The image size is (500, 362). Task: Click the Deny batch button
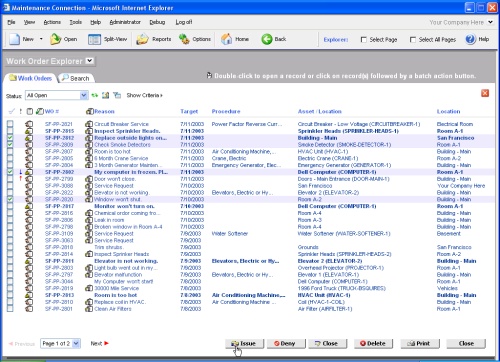pyautogui.click(x=286, y=343)
